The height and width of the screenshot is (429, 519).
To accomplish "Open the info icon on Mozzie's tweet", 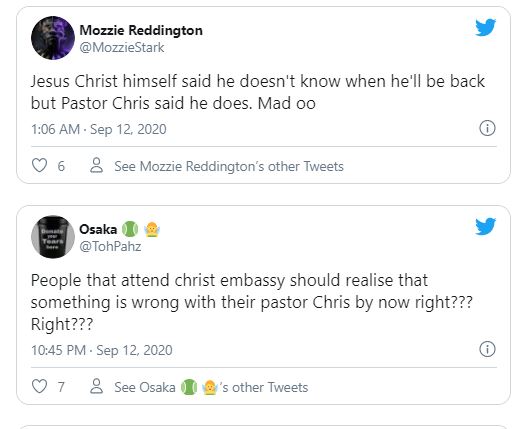I will click(x=487, y=128).
